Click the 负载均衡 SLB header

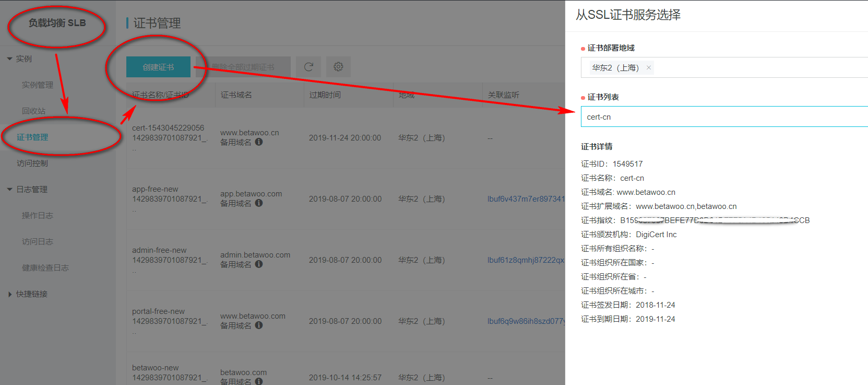point(57,23)
